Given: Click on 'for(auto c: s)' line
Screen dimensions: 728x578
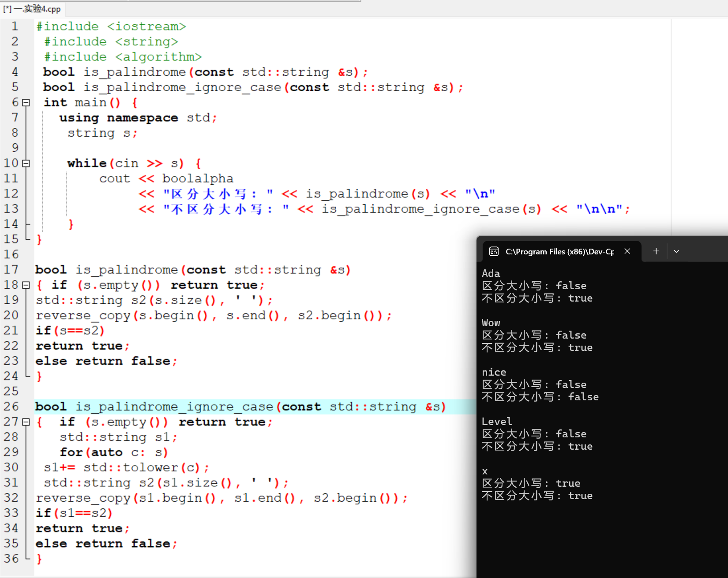Looking at the screenshot, I should pos(114,452).
